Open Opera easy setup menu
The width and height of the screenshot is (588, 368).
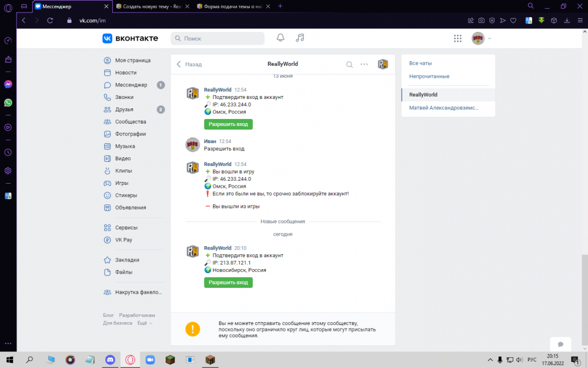click(580, 21)
